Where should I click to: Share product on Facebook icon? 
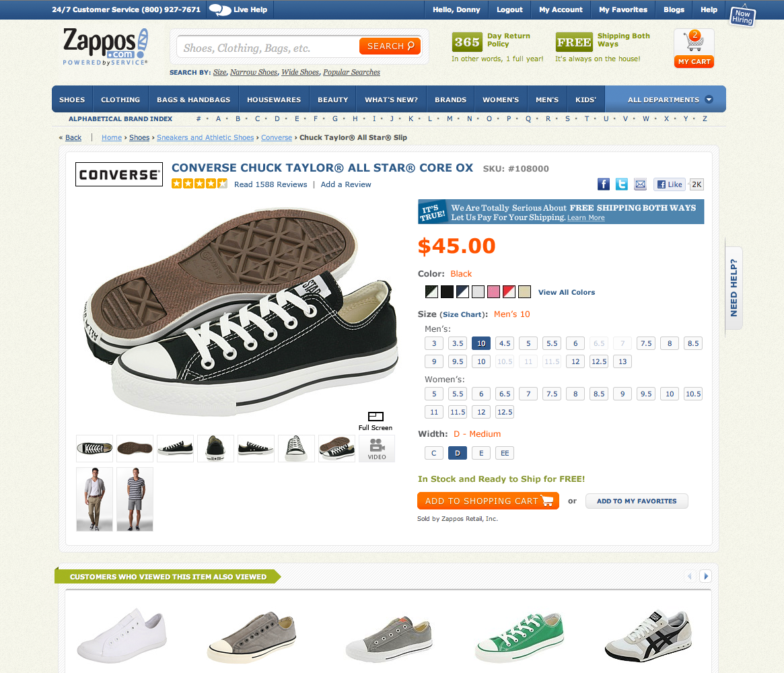[x=604, y=184]
